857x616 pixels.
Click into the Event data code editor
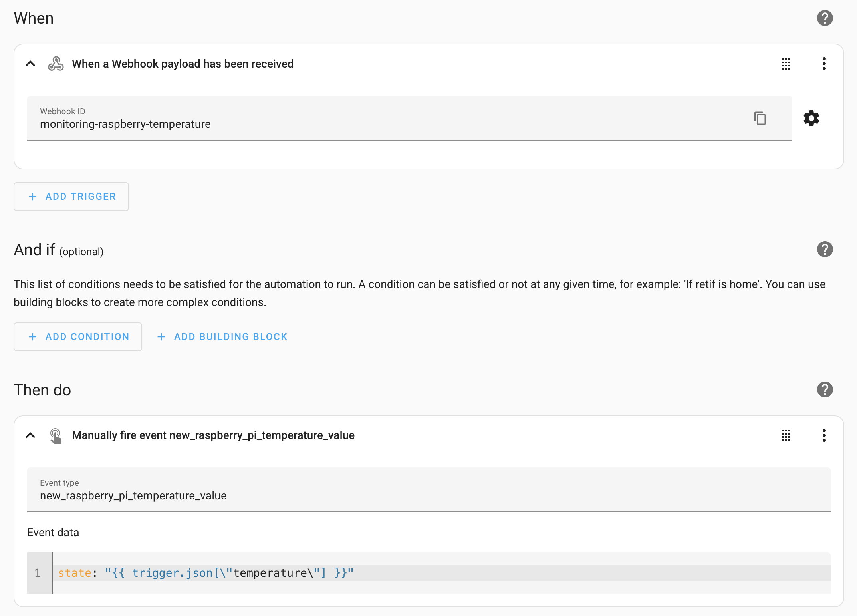pyautogui.click(x=441, y=573)
